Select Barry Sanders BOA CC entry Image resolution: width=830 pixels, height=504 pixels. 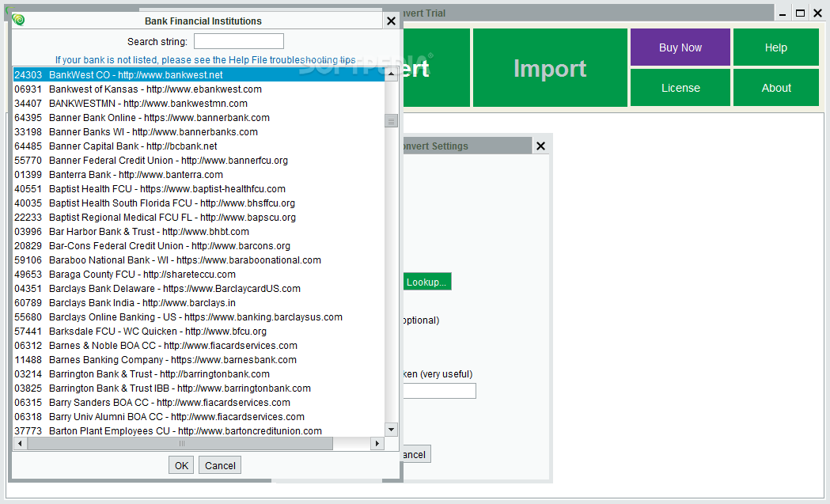pyautogui.click(x=199, y=403)
